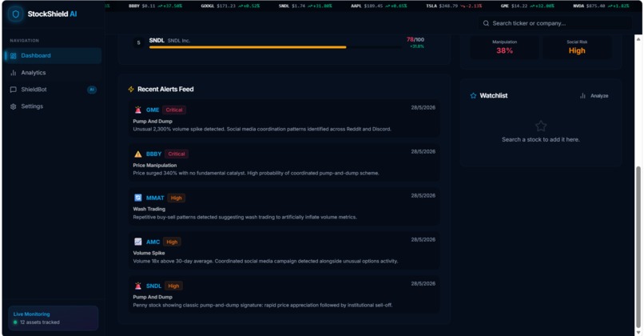Click the ShieldBot chat bubble icon
This screenshot has width=644, height=336.
13,90
